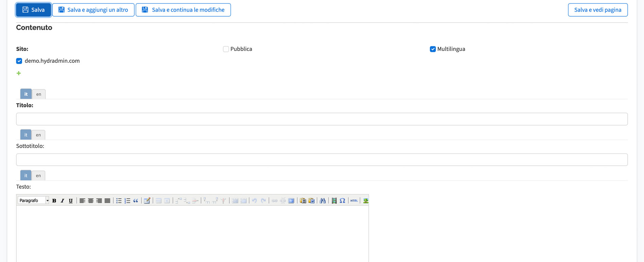Screen dimensions: 644x262
Task: Select the 'it' tab above Titolo
Action: point(26,94)
